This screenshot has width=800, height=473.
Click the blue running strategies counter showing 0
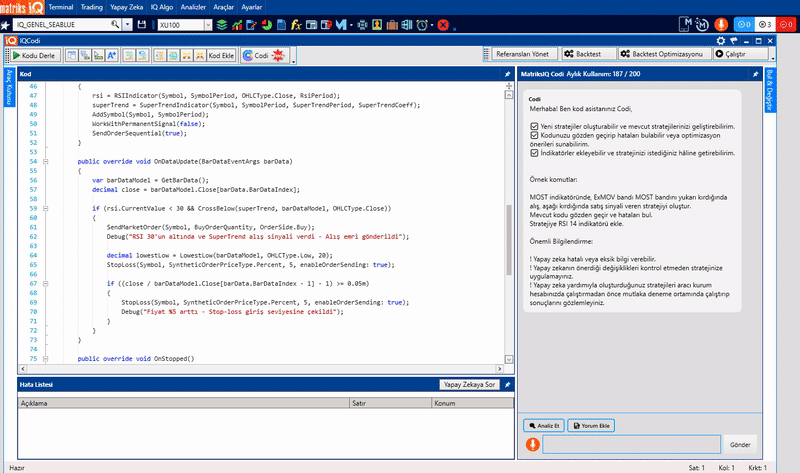click(744, 24)
